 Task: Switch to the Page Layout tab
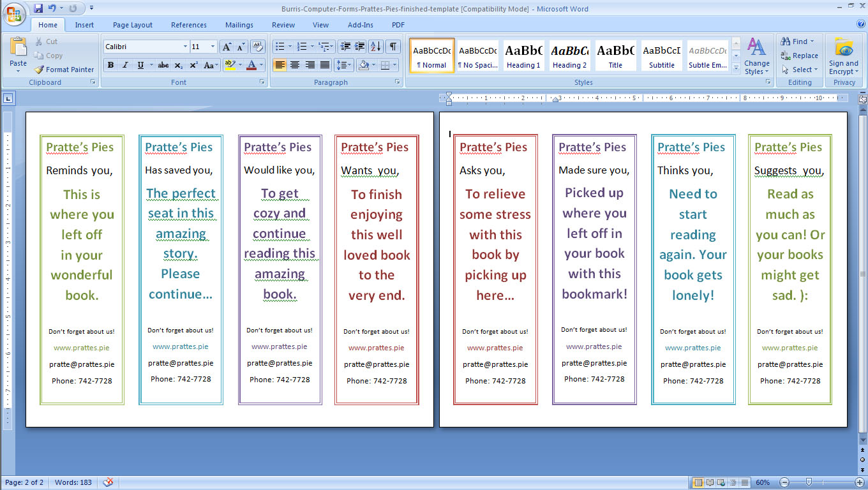133,25
